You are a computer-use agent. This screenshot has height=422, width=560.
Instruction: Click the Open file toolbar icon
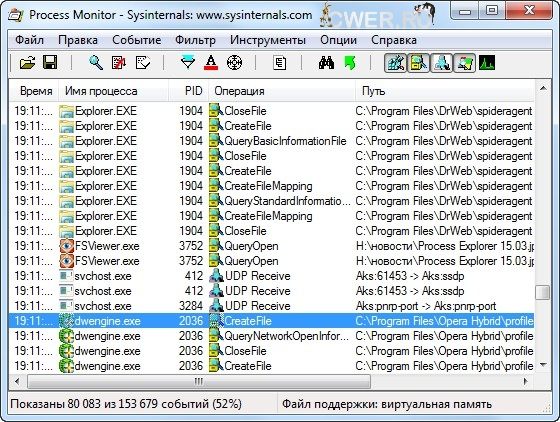point(28,63)
